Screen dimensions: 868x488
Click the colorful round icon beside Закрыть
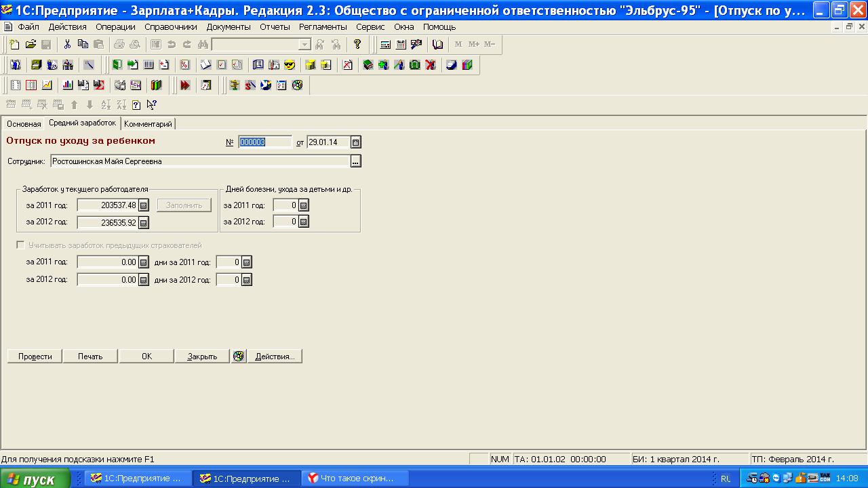238,357
